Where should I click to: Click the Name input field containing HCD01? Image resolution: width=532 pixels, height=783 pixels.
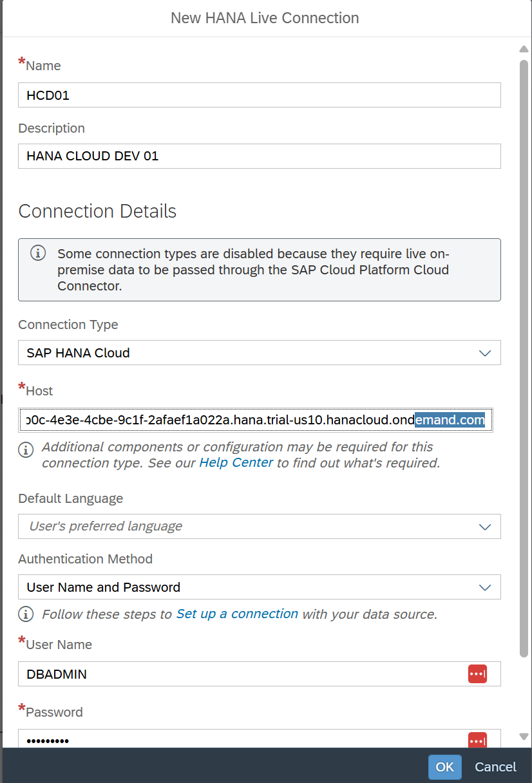(259, 95)
